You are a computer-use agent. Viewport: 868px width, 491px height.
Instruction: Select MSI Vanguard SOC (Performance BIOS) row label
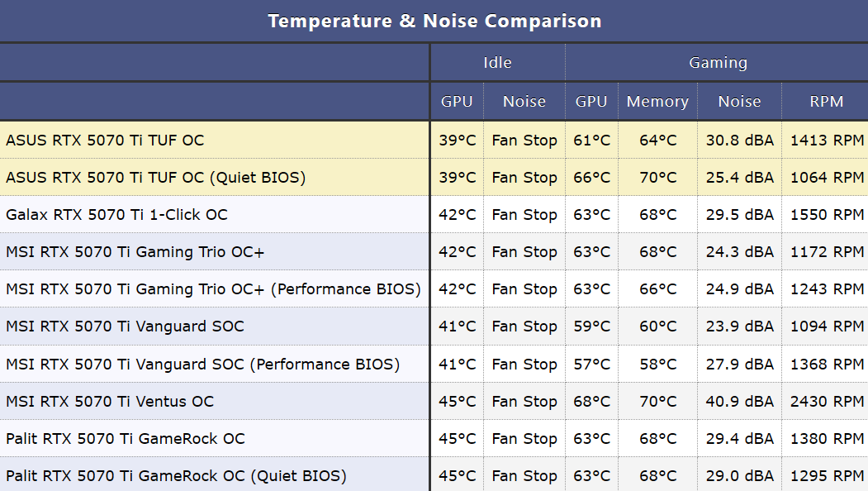tap(202, 365)
